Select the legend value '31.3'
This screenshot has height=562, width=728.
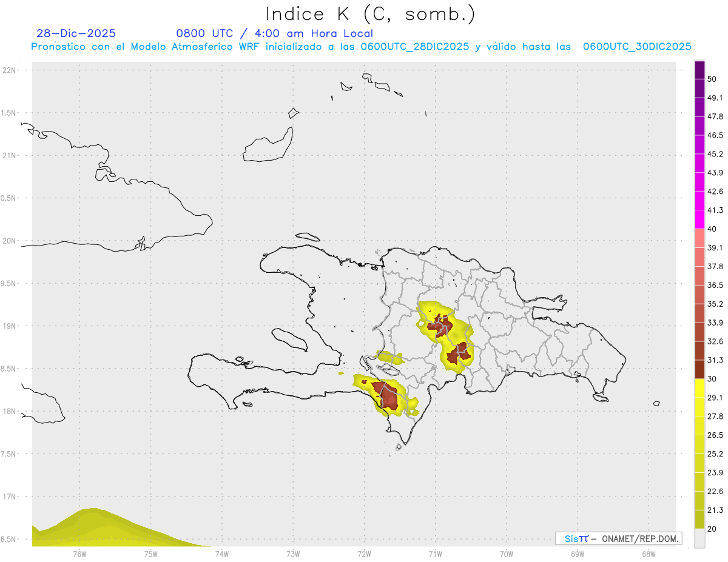point(715,360)
